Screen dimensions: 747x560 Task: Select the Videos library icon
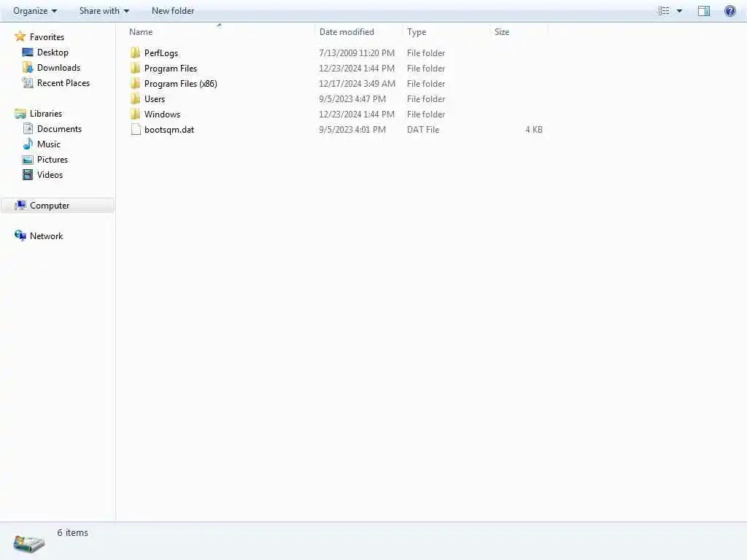click(x=28, y=175)
